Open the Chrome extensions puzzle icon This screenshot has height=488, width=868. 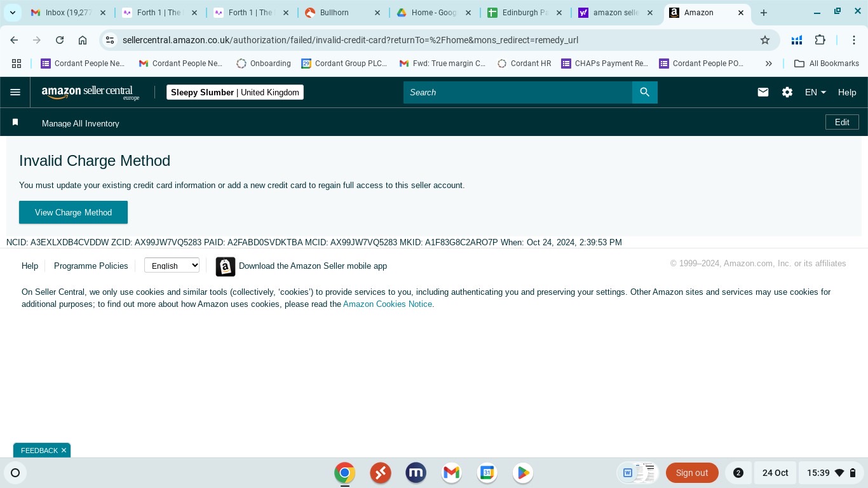click(820, 40)
